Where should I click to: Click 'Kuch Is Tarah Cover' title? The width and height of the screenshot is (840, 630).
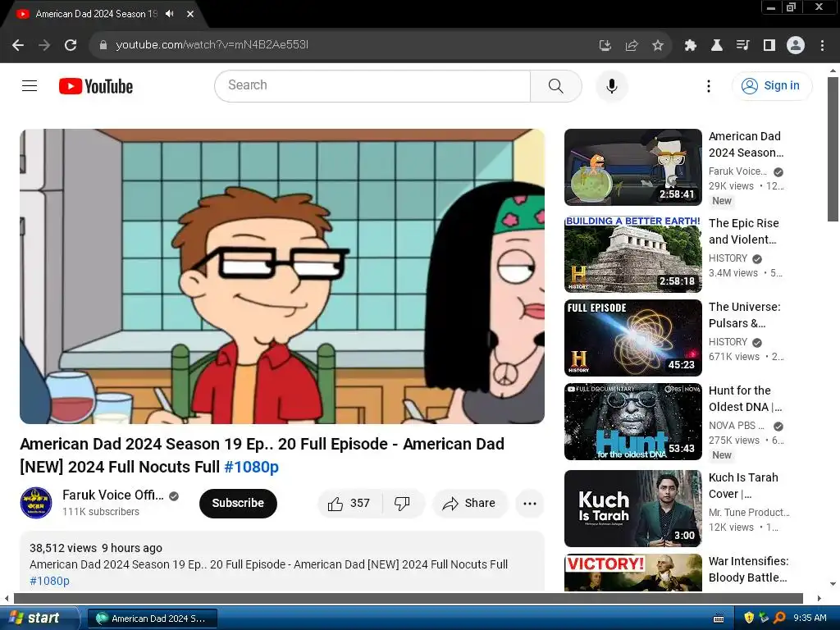pyautogui.click(x=743, y=486)
